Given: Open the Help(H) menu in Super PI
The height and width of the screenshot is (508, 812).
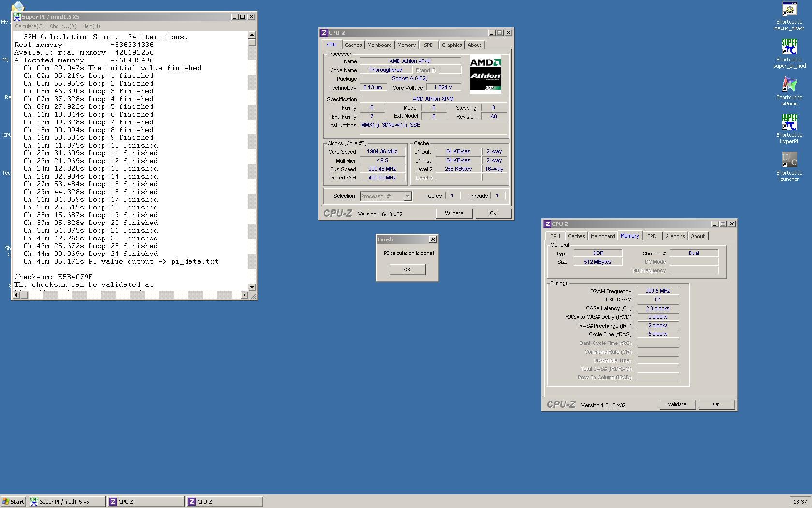Looking at the screenshot, I should (x=91, y=26).
